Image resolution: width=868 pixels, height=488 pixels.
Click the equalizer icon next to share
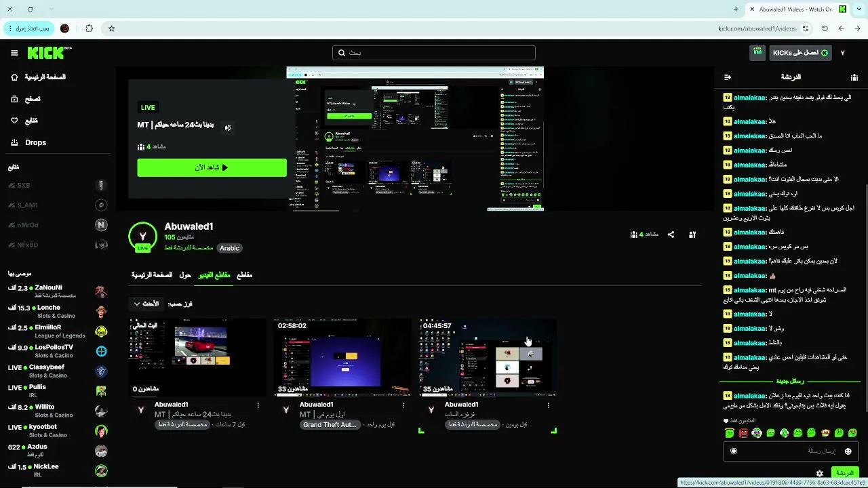point(692,235)
